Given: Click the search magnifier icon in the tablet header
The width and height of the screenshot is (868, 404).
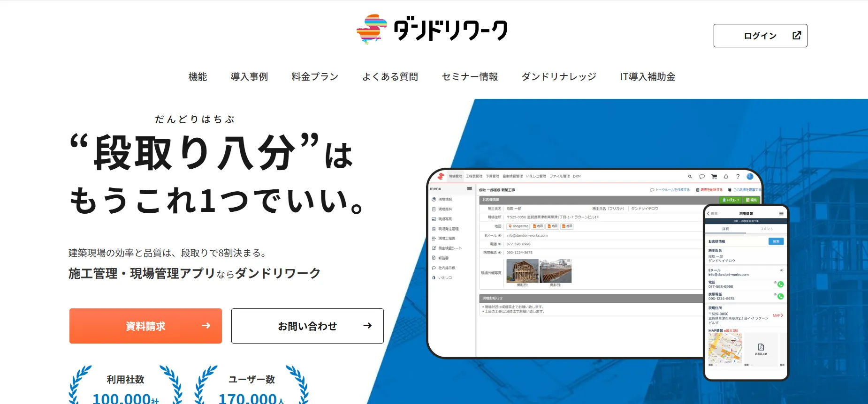Looking at the screenshot, I should point(690,177).
